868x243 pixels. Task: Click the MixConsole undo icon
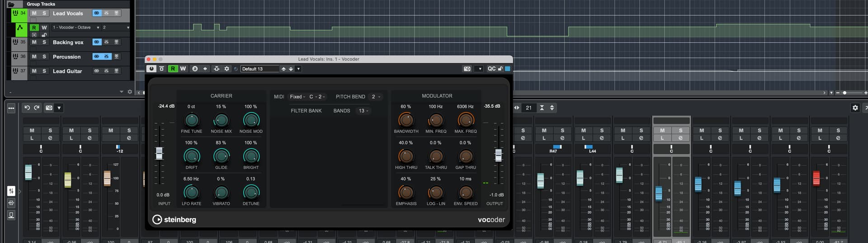27,107
